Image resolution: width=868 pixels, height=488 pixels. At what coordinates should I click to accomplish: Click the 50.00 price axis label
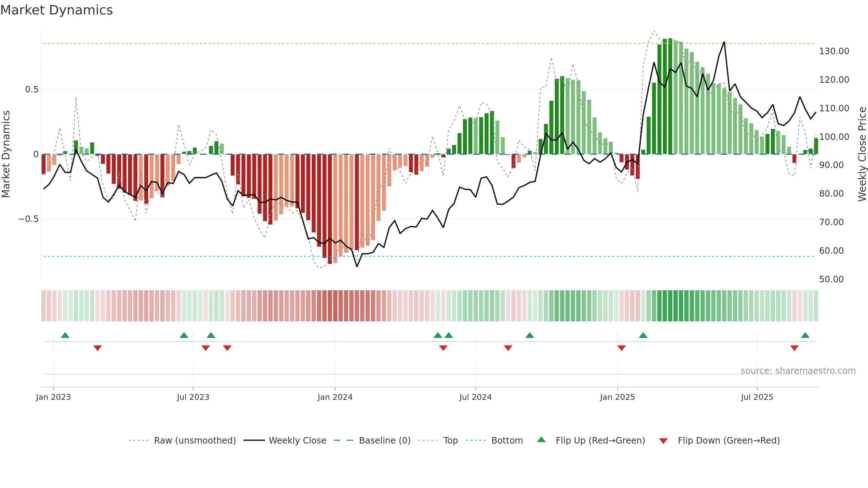point(831,279)
